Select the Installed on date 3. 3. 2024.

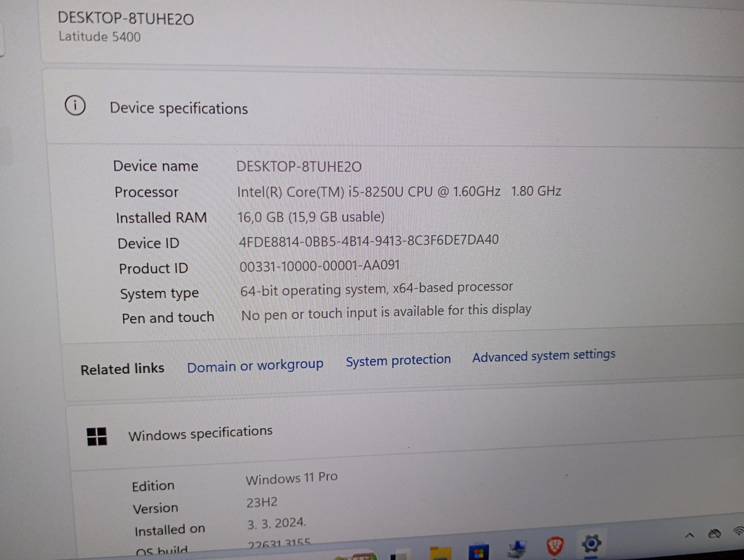pyautogui.click(x=277, y=523)
